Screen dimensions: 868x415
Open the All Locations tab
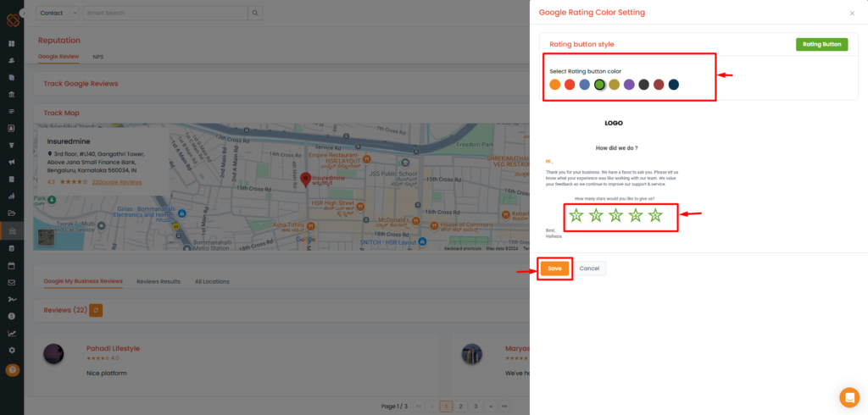212,281
